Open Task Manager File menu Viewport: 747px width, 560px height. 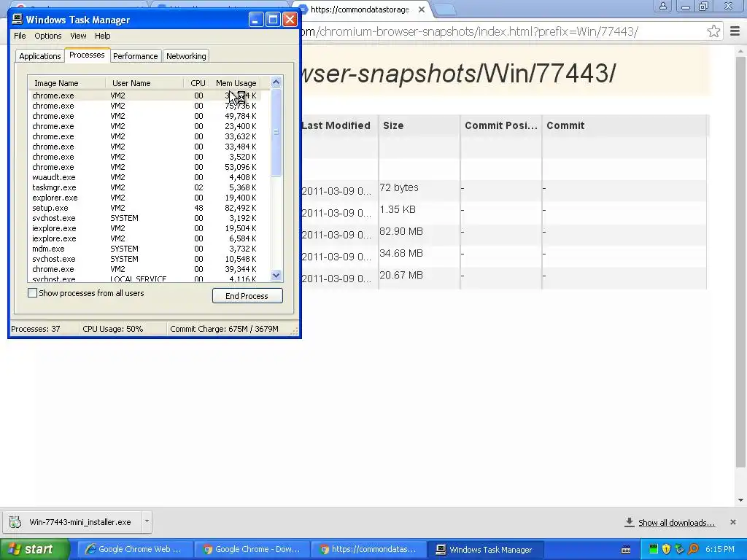point(20,36)
